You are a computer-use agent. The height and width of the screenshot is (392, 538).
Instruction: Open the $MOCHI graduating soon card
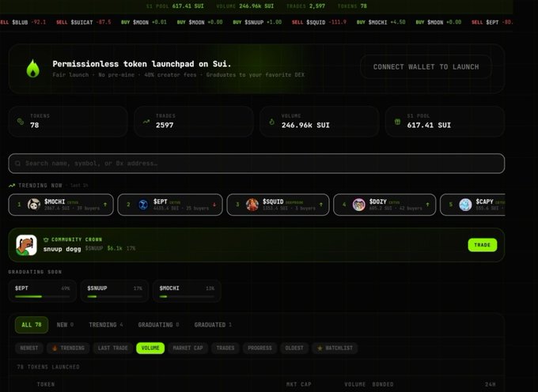pos(187,292)
